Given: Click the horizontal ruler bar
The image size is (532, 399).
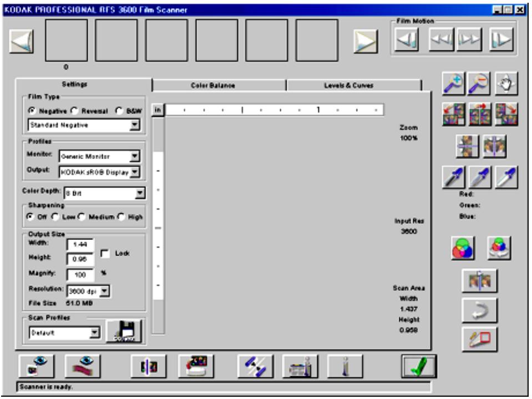Looking at the screenshot, I should click(275, 110).
